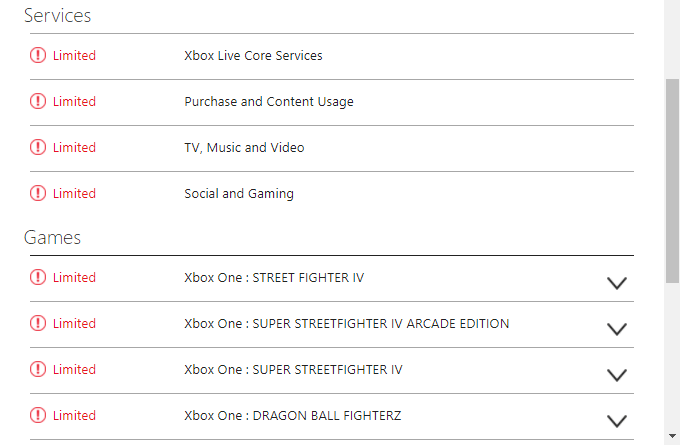Open the Xbox Live Core Services entry
Image resolution: width=680 pixels, height=445 pixels.
(253, 56)
